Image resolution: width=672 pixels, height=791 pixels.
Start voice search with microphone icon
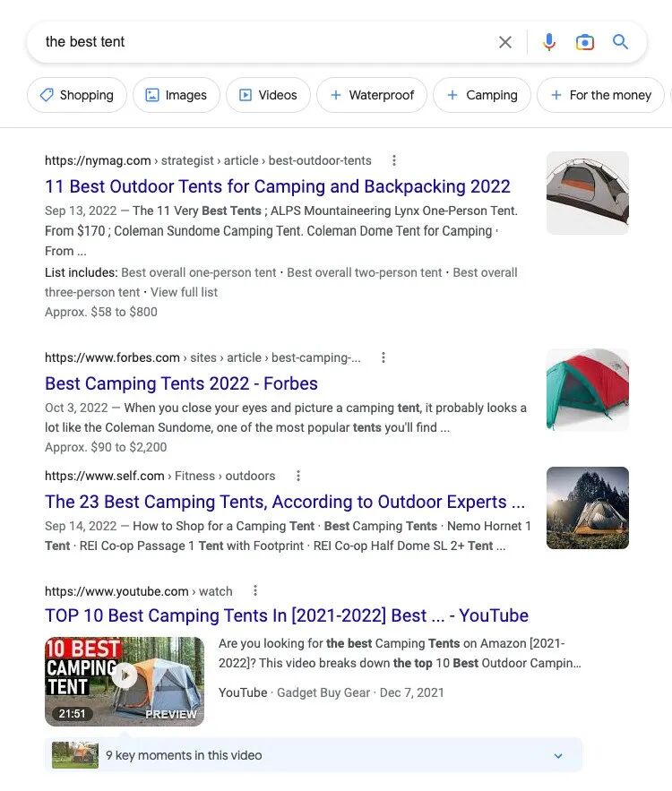549,42
